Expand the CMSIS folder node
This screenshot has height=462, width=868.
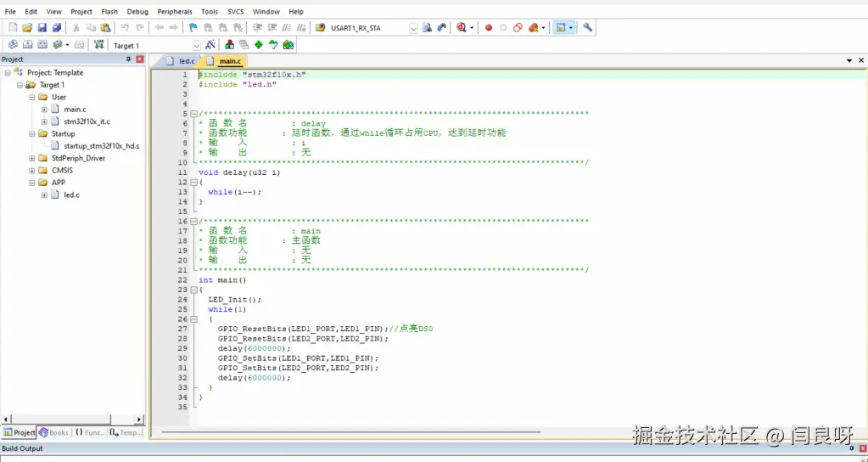[32, 170]
